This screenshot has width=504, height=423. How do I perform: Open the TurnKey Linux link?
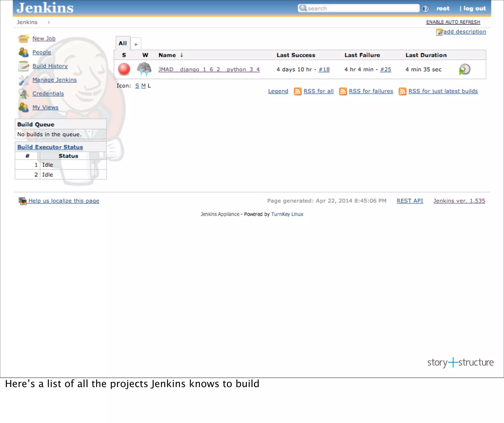coord(287,214)
